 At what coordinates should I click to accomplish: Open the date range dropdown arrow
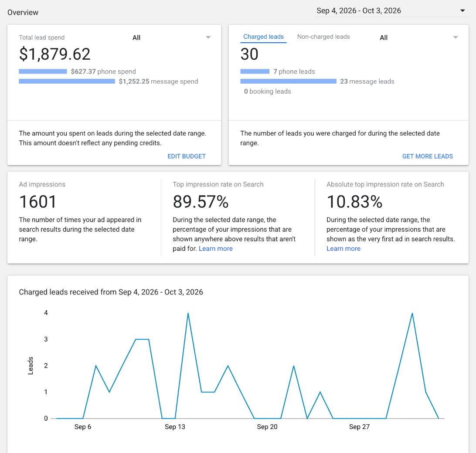tap(462, 10)
